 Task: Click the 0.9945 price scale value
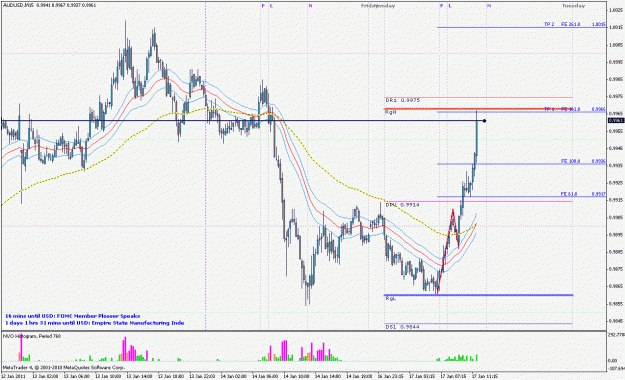(x=616, y=148)
